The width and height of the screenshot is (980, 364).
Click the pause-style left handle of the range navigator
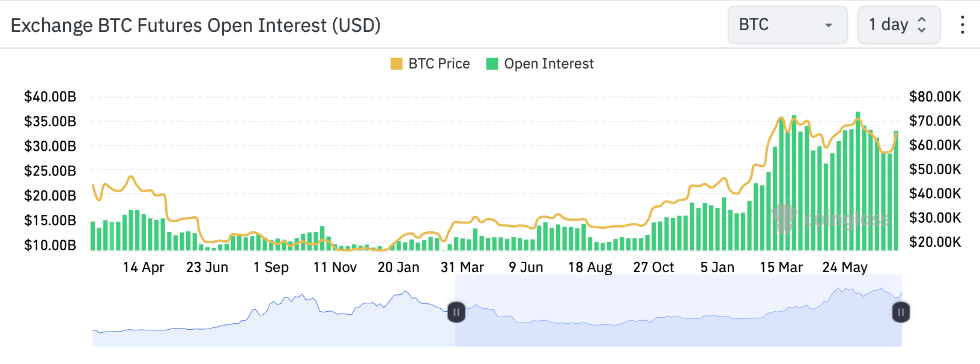tap(456, 312)
